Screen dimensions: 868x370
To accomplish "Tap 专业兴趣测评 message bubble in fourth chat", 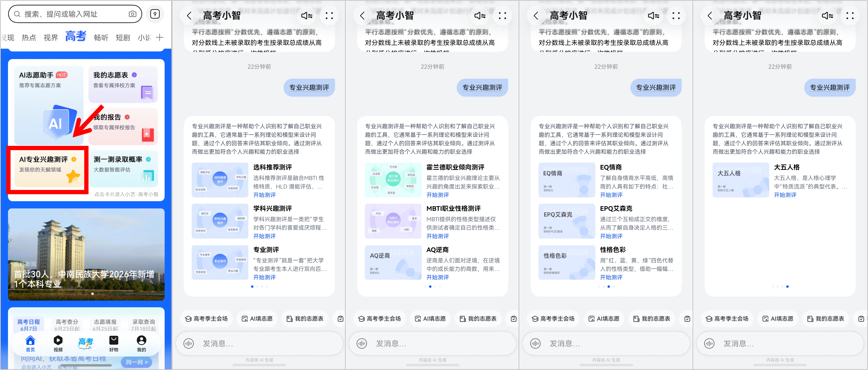I will tap(830, 88).
